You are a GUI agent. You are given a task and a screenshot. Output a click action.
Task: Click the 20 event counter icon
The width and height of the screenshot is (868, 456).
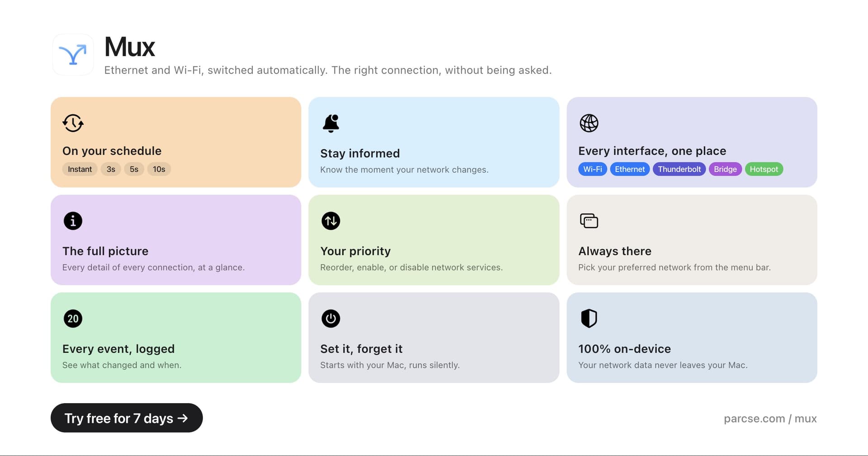(73, 318)
